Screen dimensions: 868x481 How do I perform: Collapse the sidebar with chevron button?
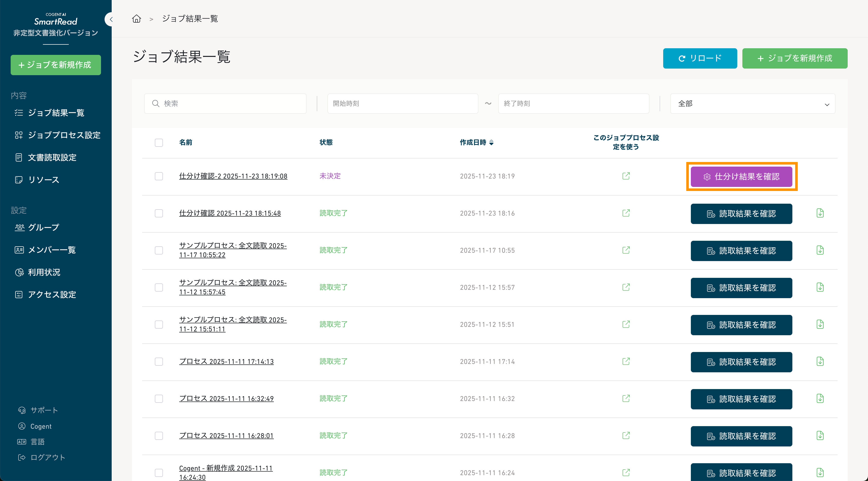pos(110,19)
